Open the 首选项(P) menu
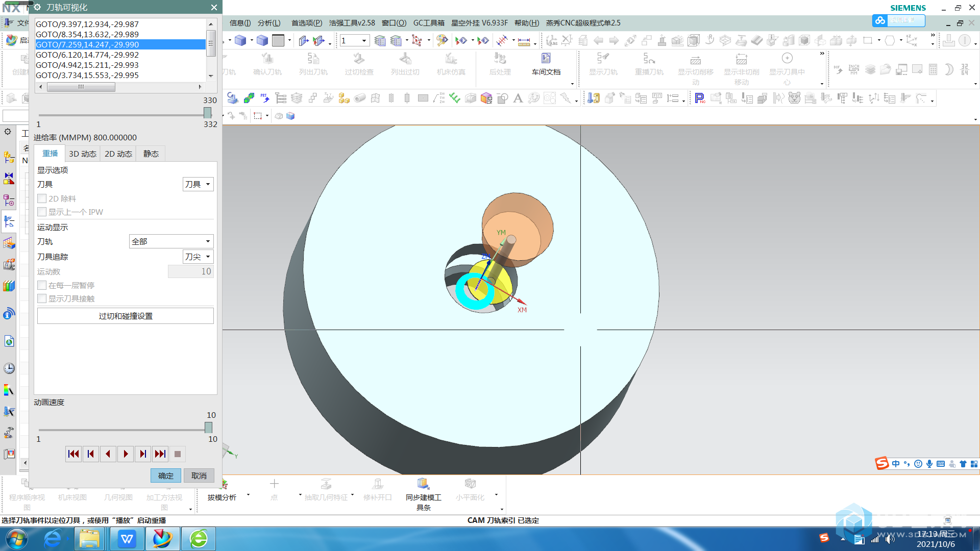Viewport: 980px width, 551px height. (x=307, y=23)
